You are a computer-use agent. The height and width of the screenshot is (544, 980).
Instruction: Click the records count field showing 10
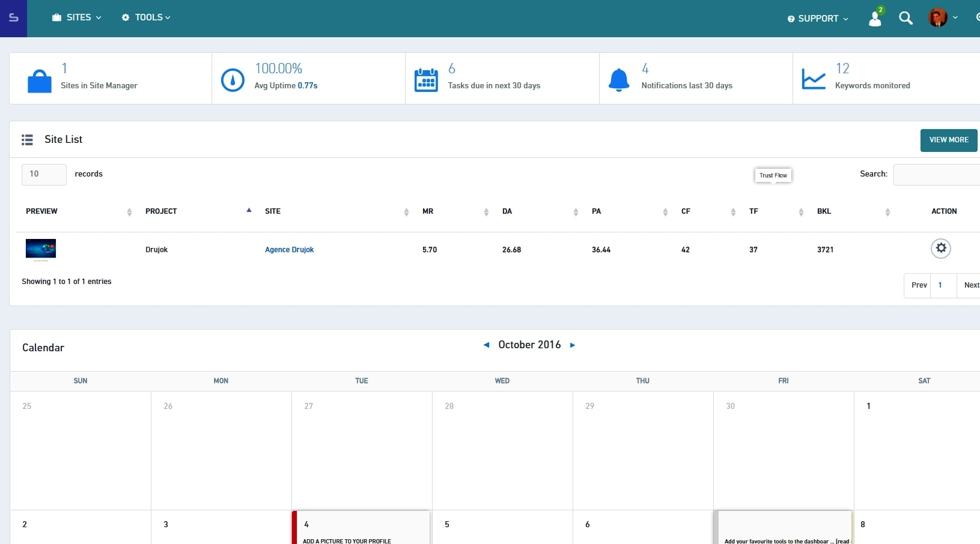pos(44,174)
